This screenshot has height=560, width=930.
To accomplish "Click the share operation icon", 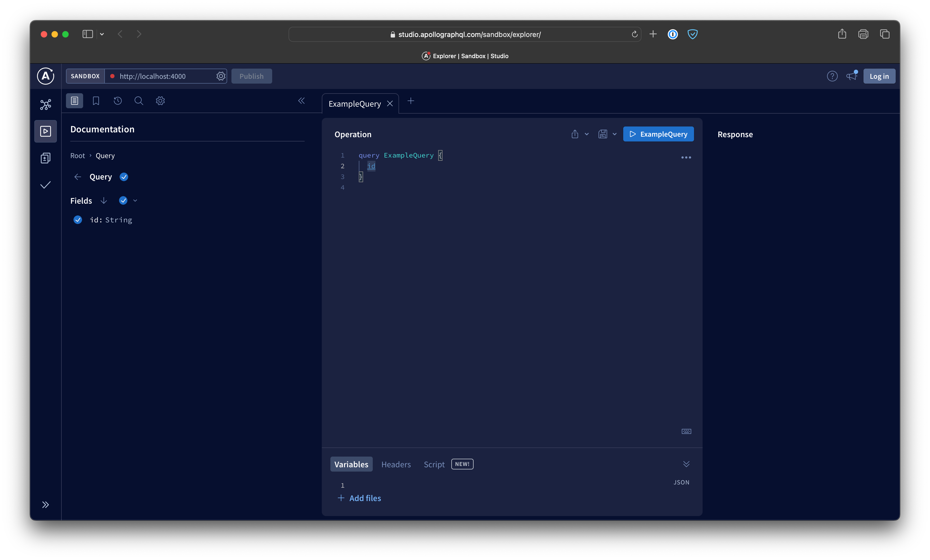I will point(575,134).
